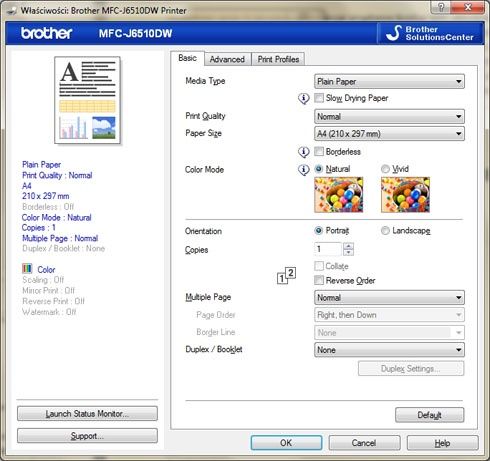Enable the Slow Drying Paper checkbox

(319, 98)
